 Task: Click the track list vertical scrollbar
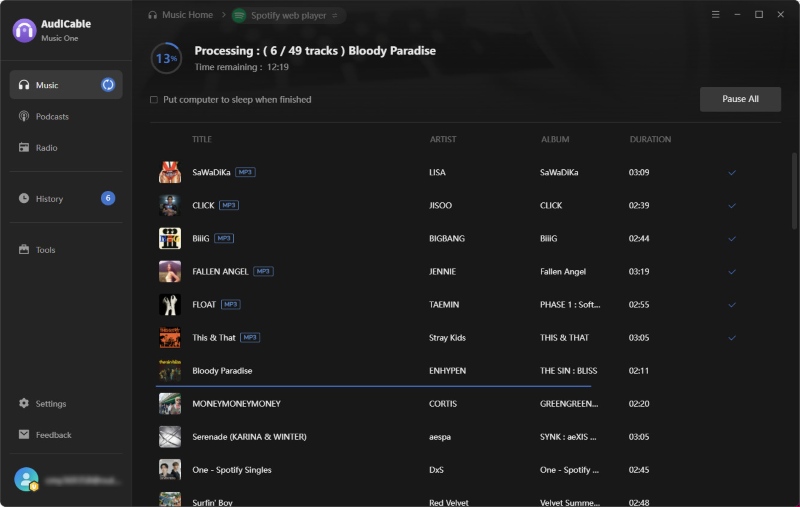794,191
